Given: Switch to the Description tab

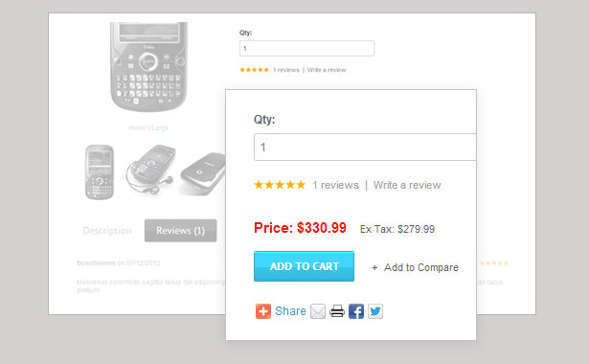Looking at the screenshot, I should 107,231.
